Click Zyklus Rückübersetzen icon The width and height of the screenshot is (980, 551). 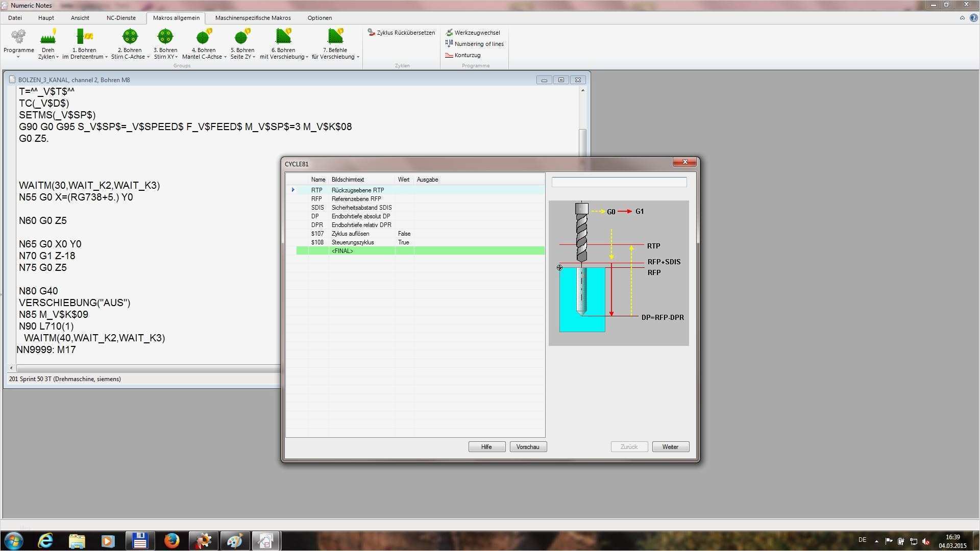point(372,32)
